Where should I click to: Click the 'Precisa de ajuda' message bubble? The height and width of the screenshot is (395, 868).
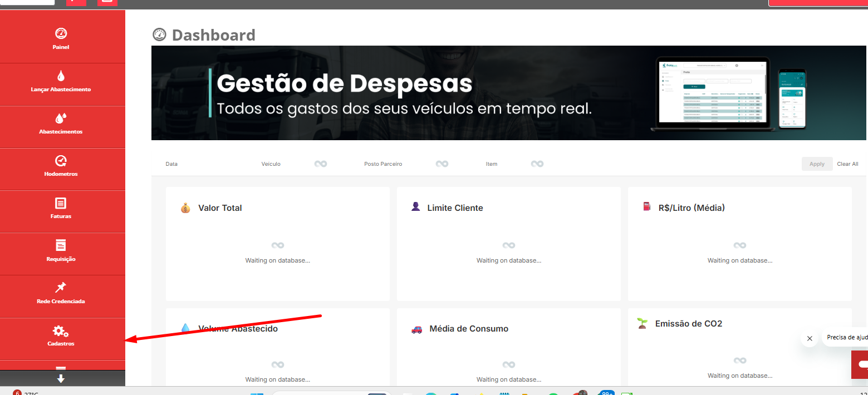click(846, 337)
